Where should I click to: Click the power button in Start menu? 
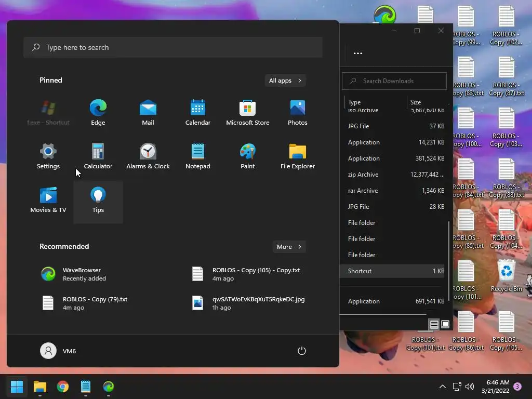[x=302, y=351]
